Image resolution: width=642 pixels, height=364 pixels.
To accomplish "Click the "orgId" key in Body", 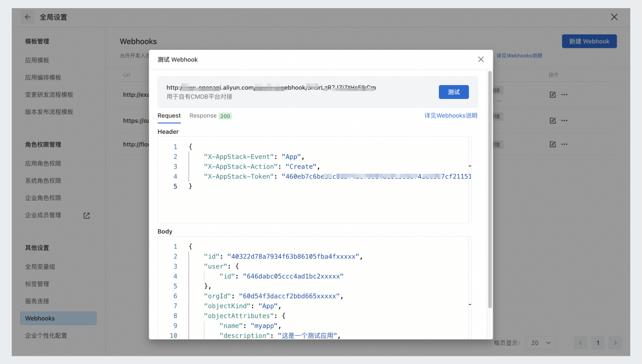I will [x=218, y=296].
